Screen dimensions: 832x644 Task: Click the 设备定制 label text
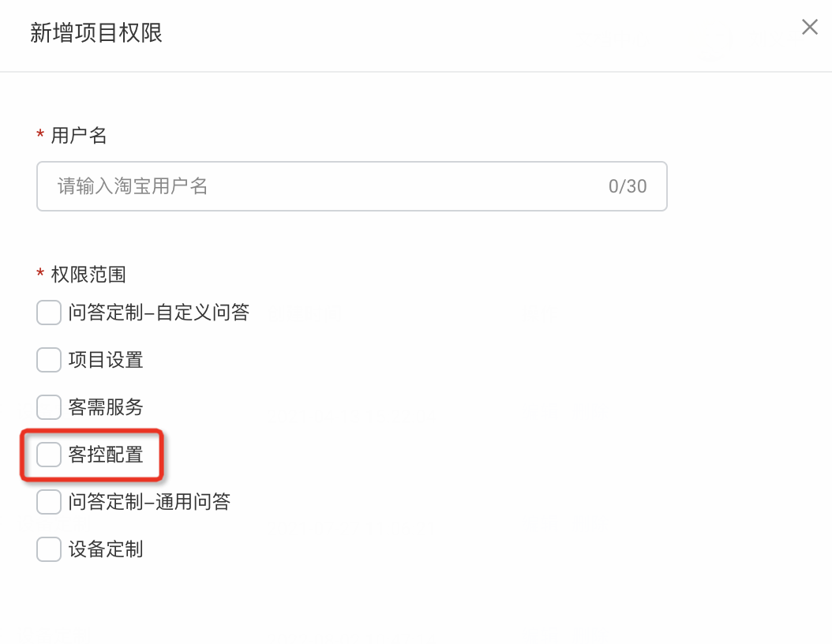coord(106,549)
